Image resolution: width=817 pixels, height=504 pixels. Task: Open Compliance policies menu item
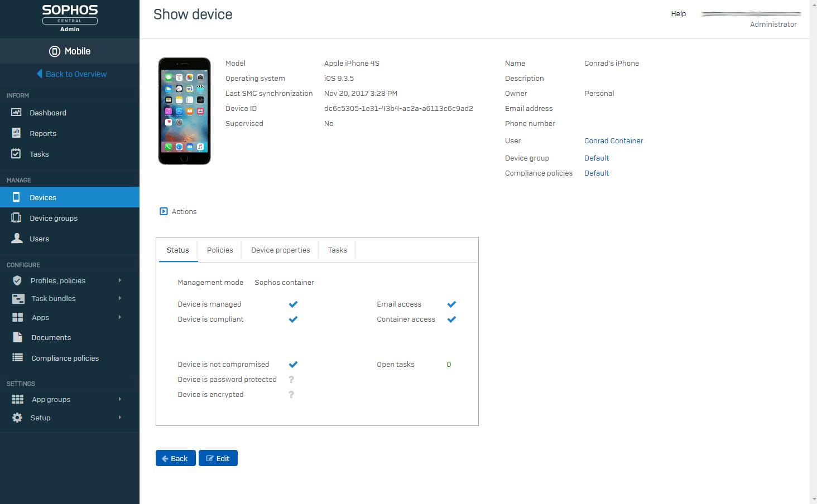(70, 358)
